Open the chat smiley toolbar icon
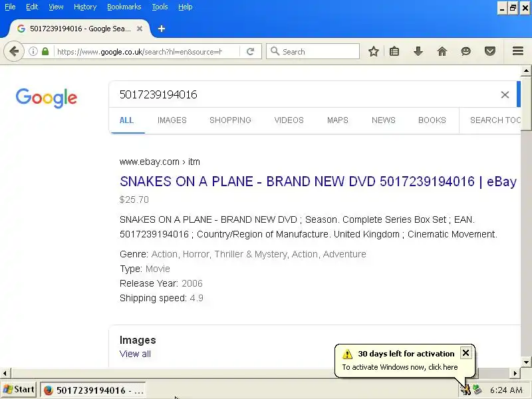Image resolution: width=532 pixels, height=399 pixels. tap(466, 52)
